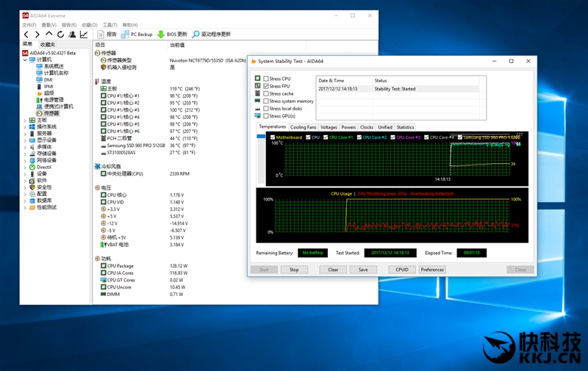The height and width of the screenshot is (371, 588).
Task: Click the driver update magnifier icon
Action: 196,35
